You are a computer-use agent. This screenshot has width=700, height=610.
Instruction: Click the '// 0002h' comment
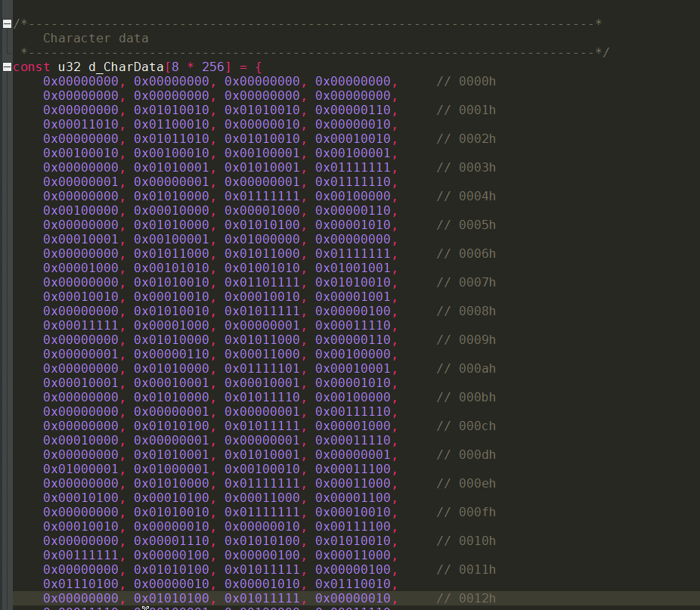click(x=466, y=139)
